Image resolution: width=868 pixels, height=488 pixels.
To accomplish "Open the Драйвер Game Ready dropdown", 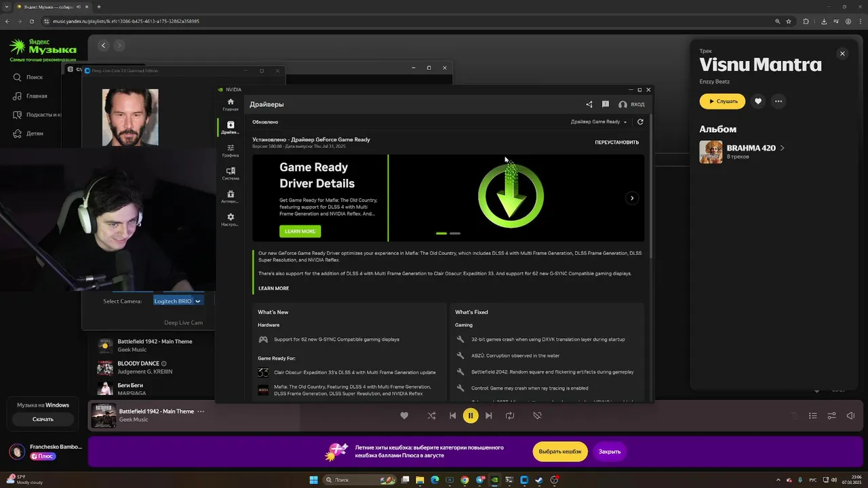I will (599, 122).
